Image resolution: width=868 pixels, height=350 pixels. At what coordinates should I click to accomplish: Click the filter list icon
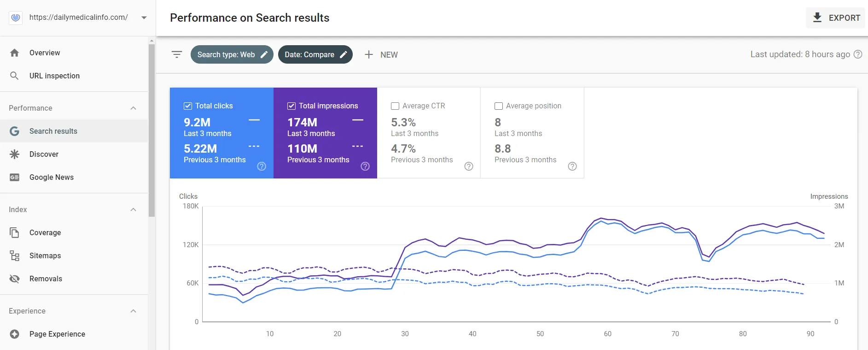point(177,54)
